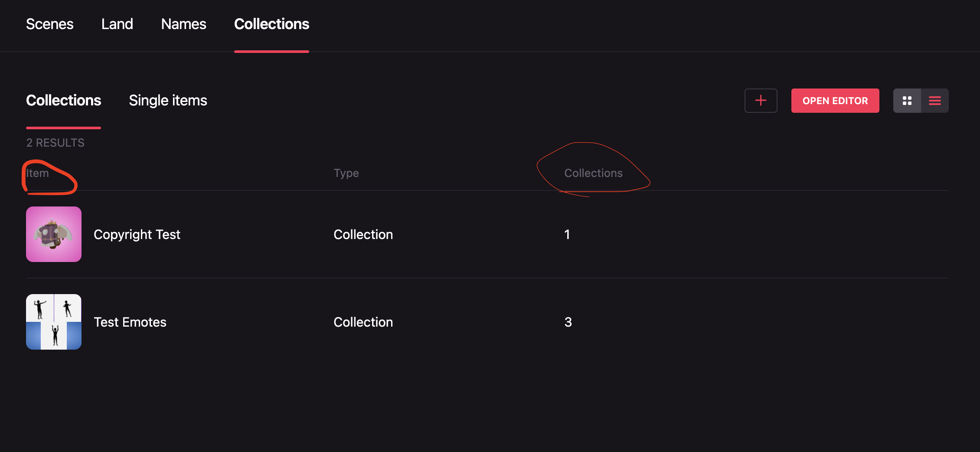Switch to the Names tab

183,24
